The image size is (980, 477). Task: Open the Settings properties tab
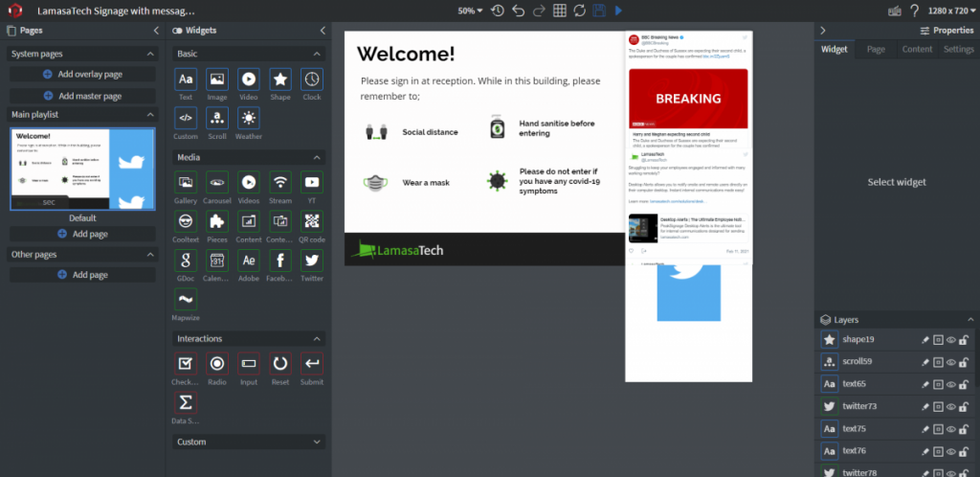point(958,49)
